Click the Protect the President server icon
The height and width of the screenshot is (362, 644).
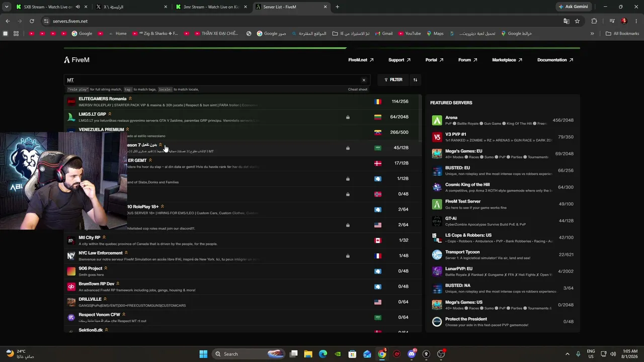click(x=437, y=322)
